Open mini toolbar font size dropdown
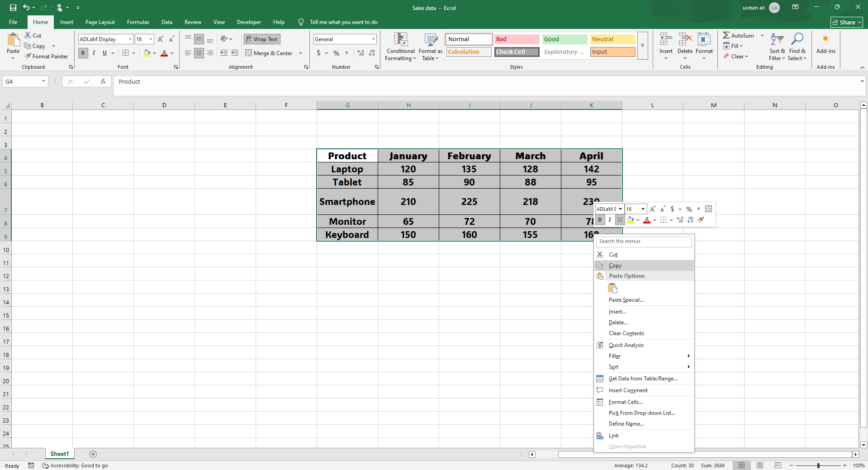This screenshot has height=470, width=868. click(x=643, y=209)
